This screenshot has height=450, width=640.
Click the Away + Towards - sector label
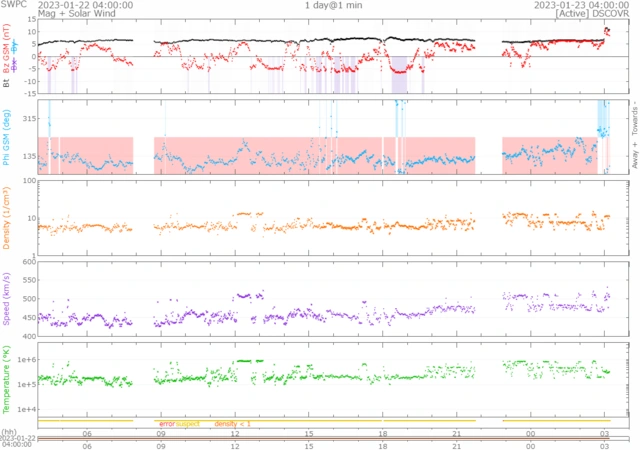pyautogui.click(x=634, y=137)
